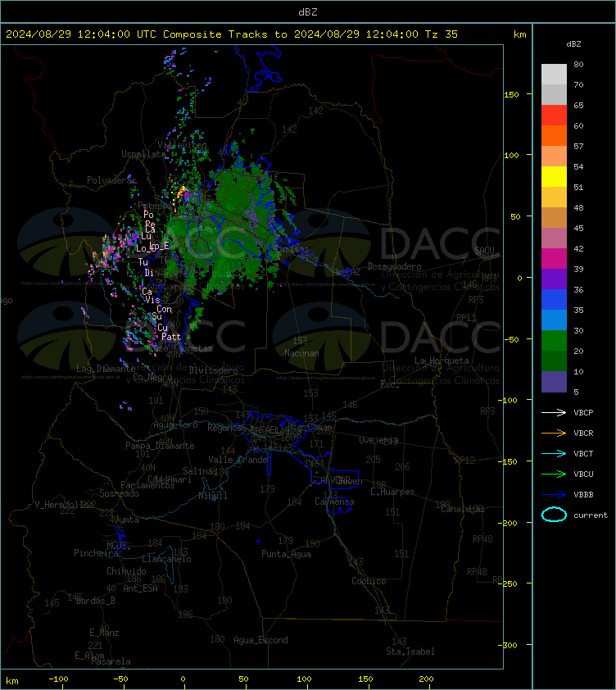Click the 'SACU' map label
This screenshot has height=690, width=616.
[484, 251]
